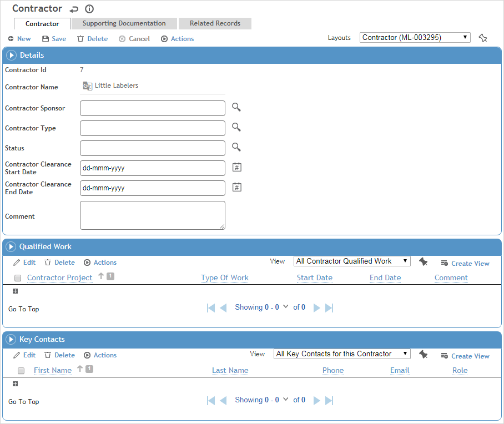Add a new row in Qualified Work grid

coord(15,291)
